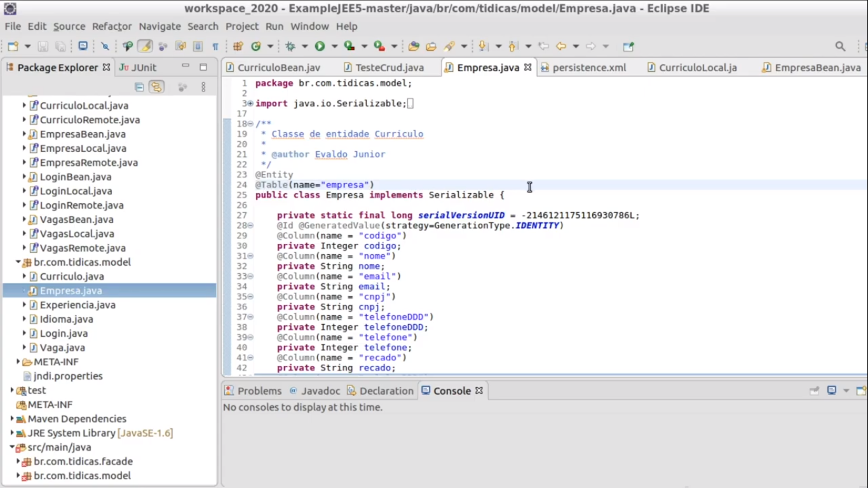Close the Empresa.java editor tab
Viewport: 868px width, 488px height.
pos(527,67)
